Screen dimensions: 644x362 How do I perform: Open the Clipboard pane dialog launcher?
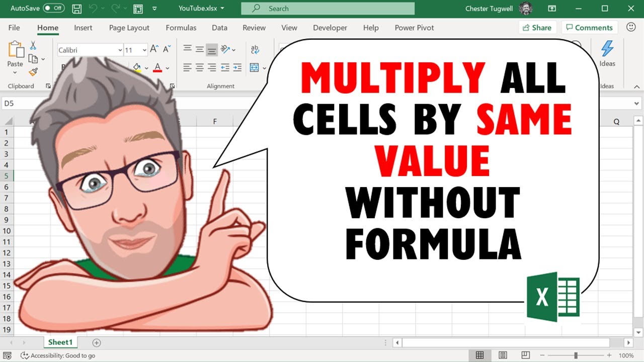(48, 86)
